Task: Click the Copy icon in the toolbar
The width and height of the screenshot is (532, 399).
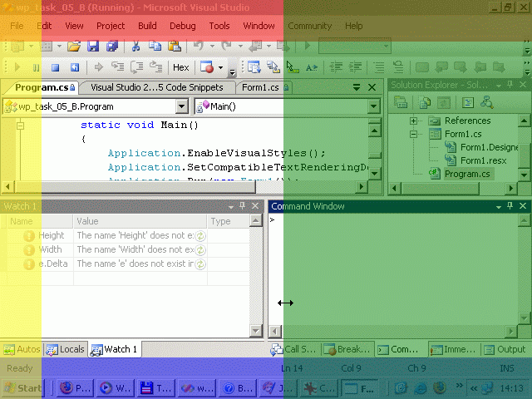Action: click(x=155, y=46)
